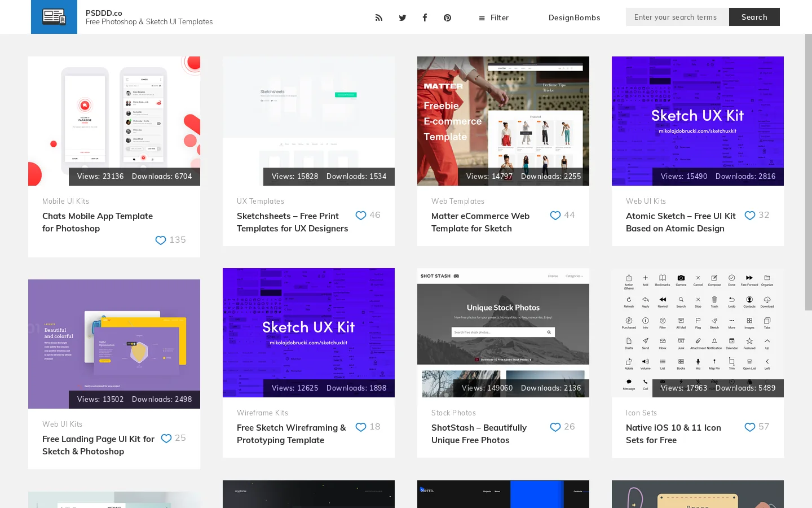812x508 pixels.
Task: Like Sketchsheets Free Print Templates heart
Action: (x=361, y=215)
